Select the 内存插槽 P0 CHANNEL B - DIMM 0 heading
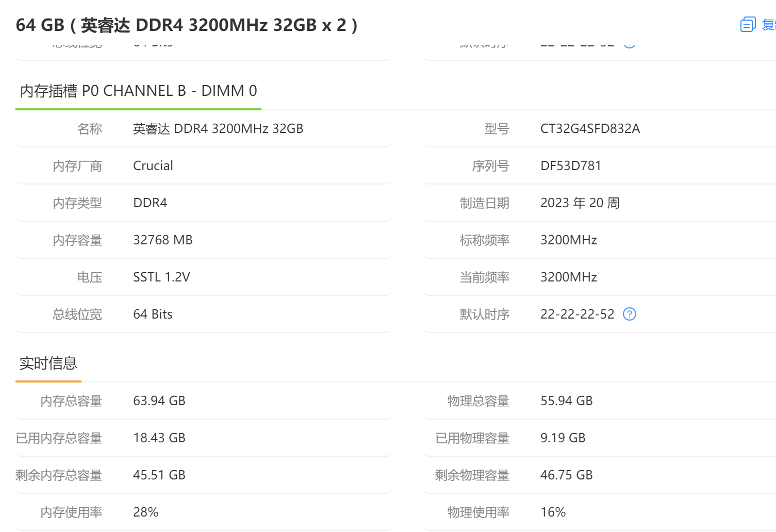Image resolution: width=776 pixels, height=532 pixels. [x=138, y=91]
